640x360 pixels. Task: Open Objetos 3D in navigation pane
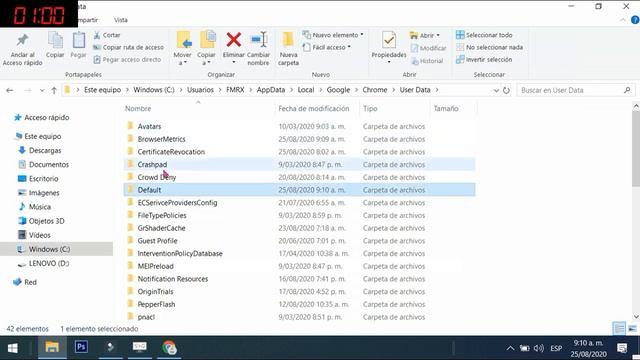coord(46,221)
